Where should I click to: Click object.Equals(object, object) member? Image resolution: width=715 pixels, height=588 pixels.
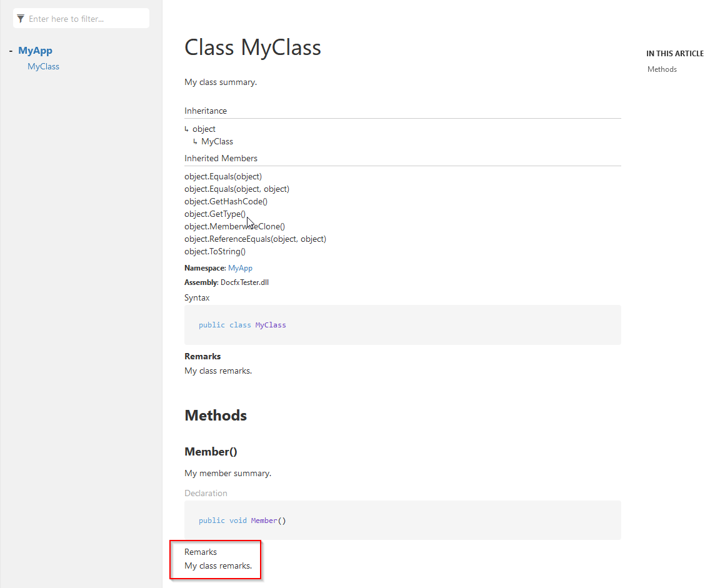[237, 189]
